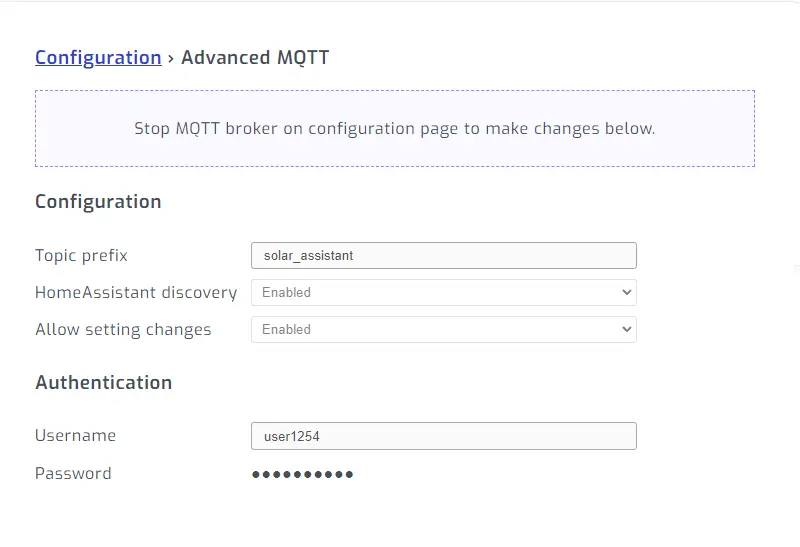Image resolution: width=800 pixels, height=547 pixels.
Task: Click the Authentication section heading
Action: pyautogui.click(x=103, y=382)
